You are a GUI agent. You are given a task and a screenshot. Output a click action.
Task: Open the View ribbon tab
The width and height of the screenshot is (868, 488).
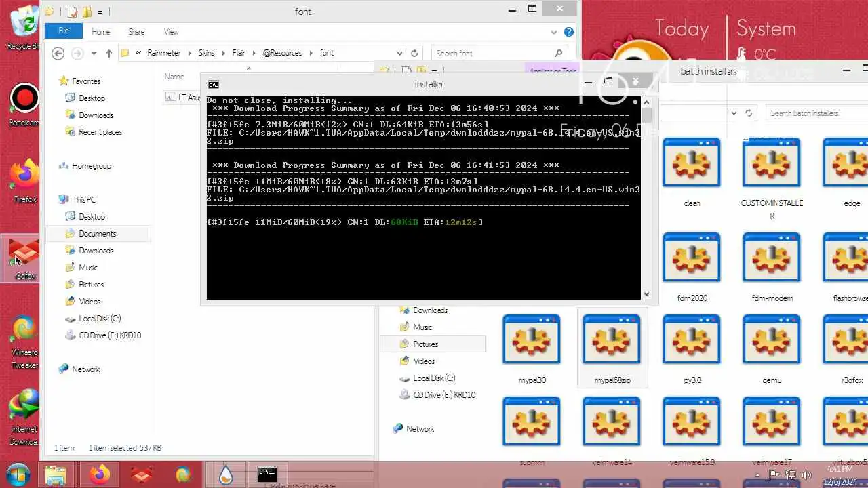(171, 32)
